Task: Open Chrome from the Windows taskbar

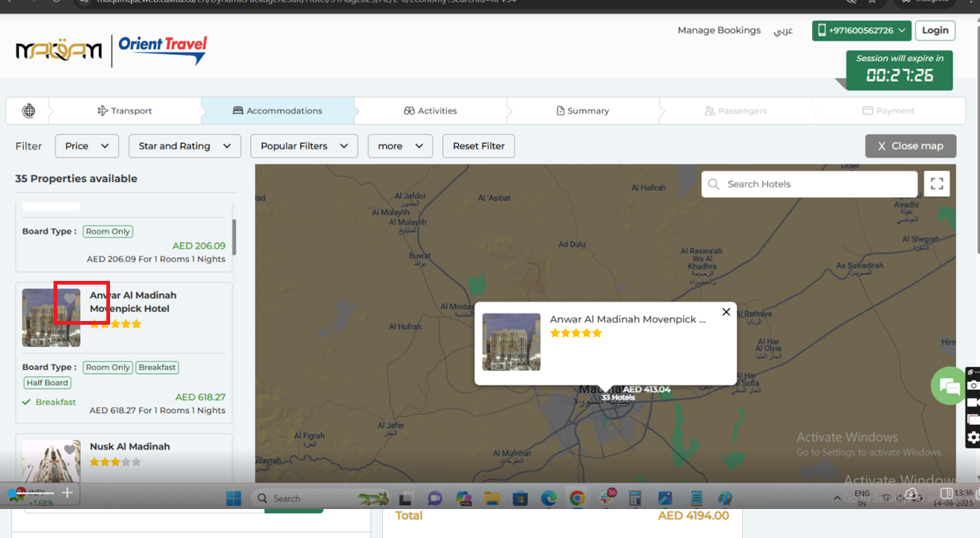Action: (x=578, y=498)
